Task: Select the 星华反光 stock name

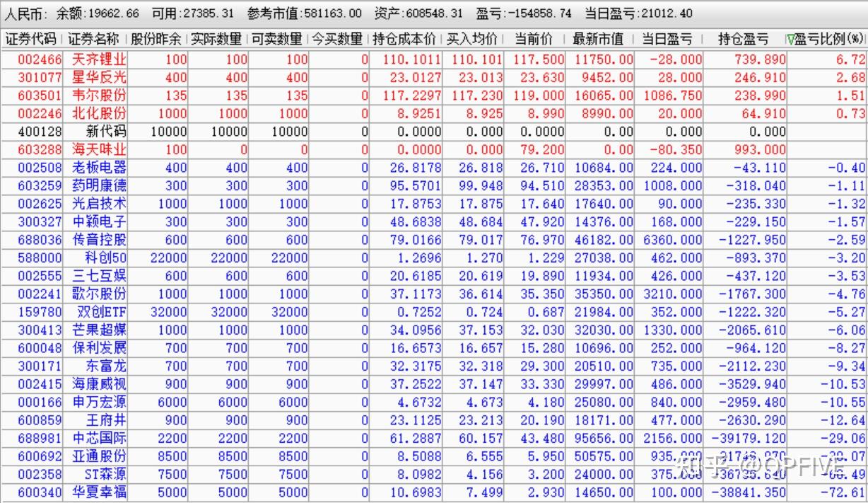Action: (99, 77)
